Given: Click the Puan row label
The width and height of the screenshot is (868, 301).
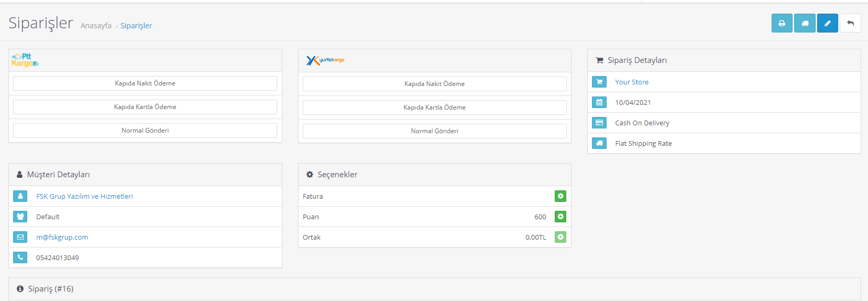Looking at the screenshot, I should [x=311, y=217].
